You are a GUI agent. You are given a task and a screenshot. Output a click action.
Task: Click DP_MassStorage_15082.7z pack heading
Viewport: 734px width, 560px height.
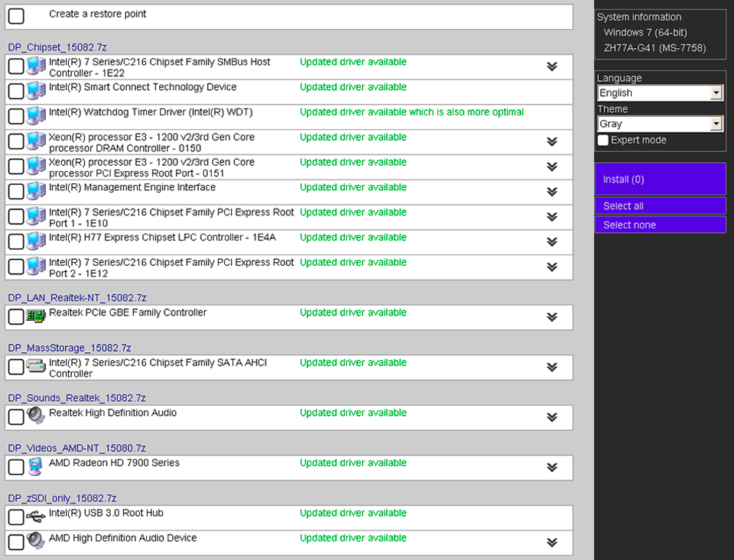[70, 348]
